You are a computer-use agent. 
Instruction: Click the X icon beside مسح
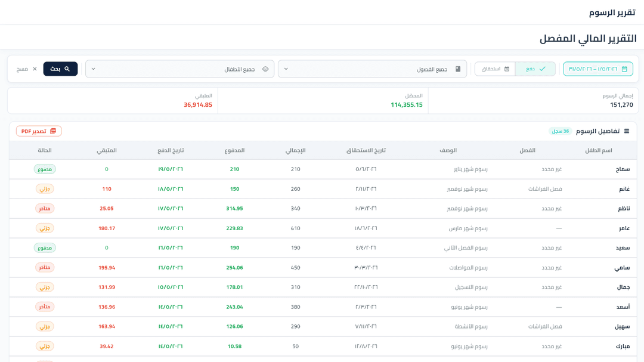point(35,69)
